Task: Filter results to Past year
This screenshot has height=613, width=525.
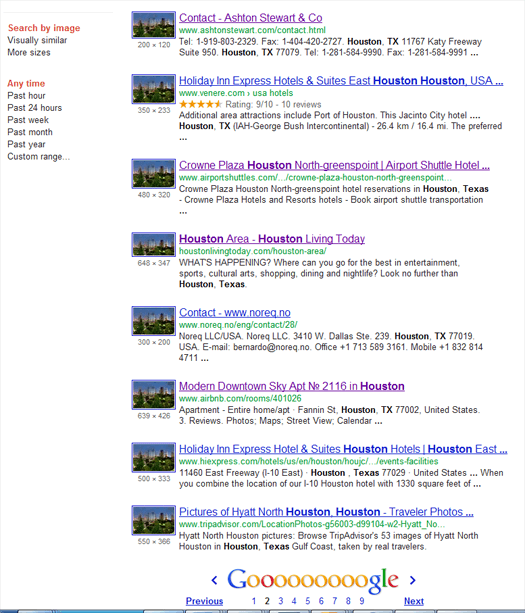Action: pyautogui.click(x=27, y=144)
